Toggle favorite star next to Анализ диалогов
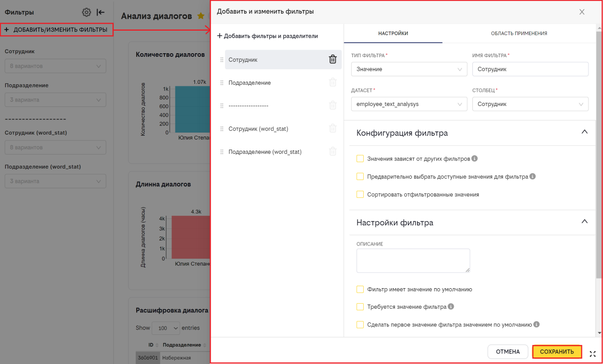 (200, 16)
